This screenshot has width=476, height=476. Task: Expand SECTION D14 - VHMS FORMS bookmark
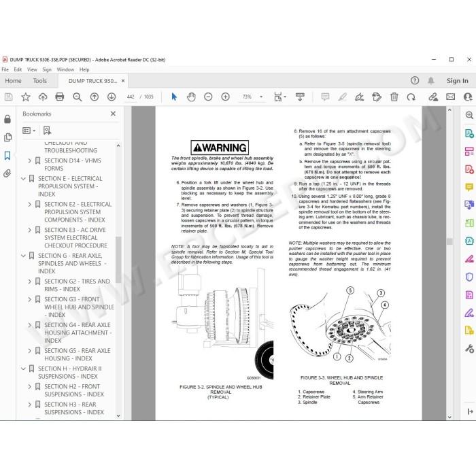pyautogui.click(x=29, y=160)
